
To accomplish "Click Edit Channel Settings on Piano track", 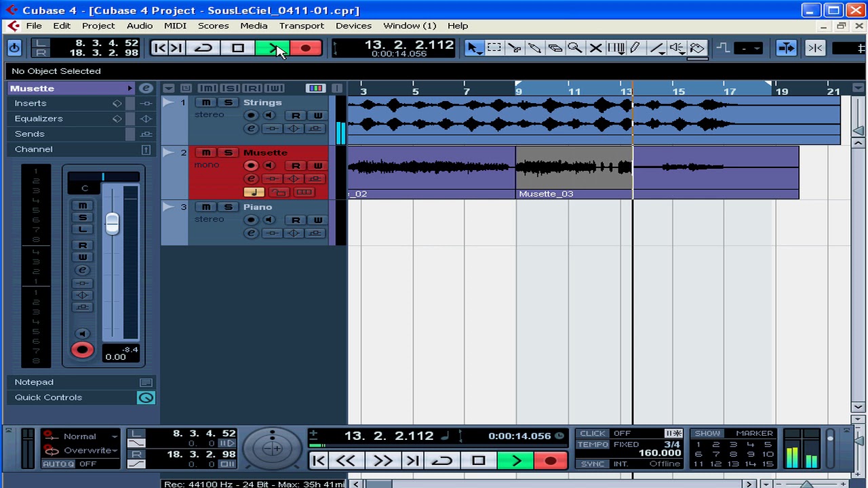I will coord(251,233).
